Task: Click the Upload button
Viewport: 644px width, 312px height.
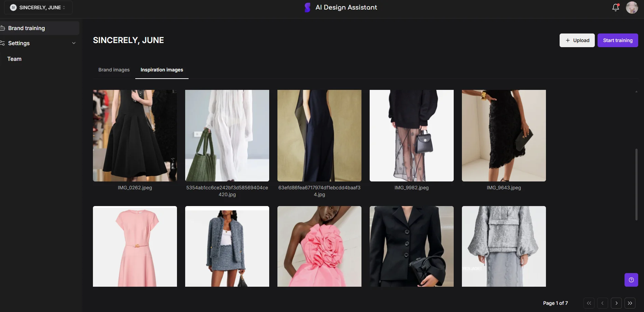Action: [x=577, y=40]
